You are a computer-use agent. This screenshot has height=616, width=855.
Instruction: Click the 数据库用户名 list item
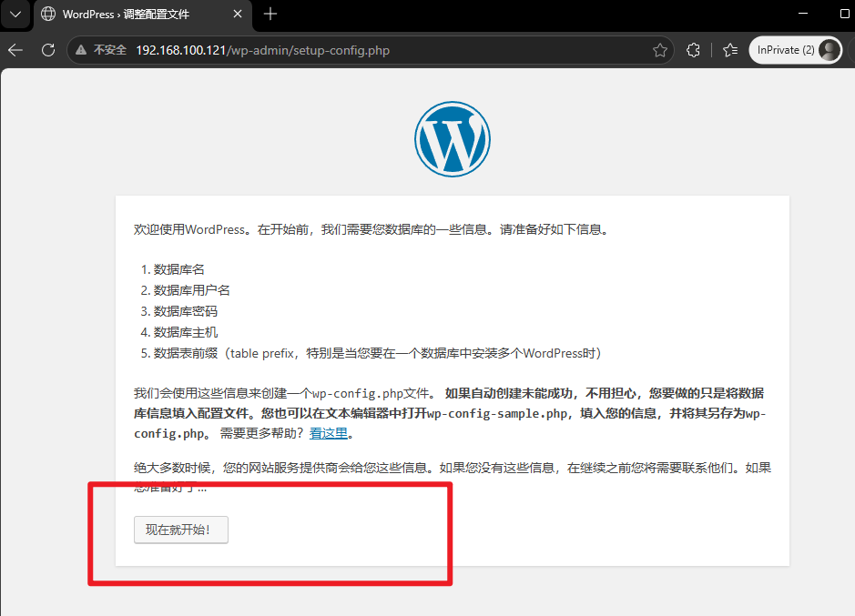(x=191, y=290)
